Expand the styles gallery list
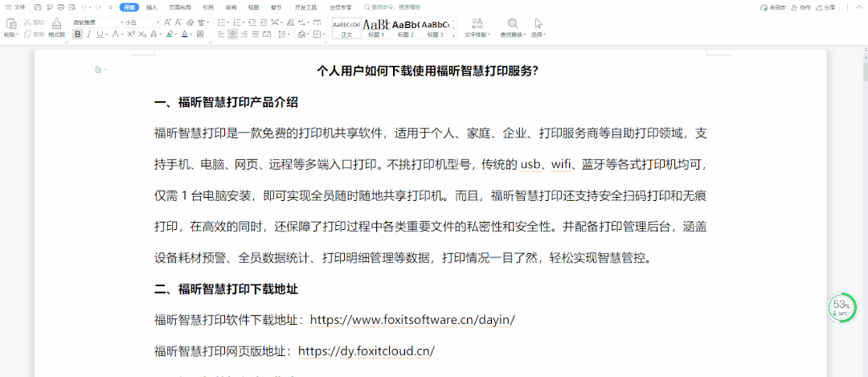Image resolution: width=868 pixels, height=377 pixels. tap(454, 35)
